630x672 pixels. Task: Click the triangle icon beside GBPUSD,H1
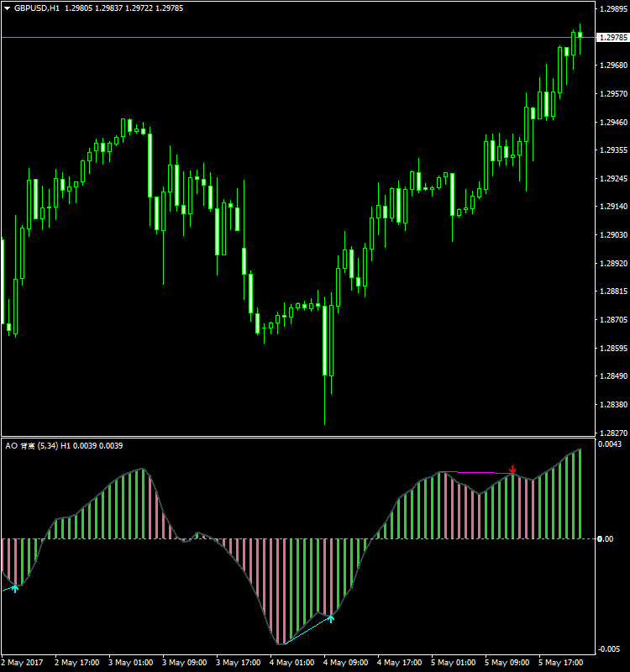click(8, 8)
